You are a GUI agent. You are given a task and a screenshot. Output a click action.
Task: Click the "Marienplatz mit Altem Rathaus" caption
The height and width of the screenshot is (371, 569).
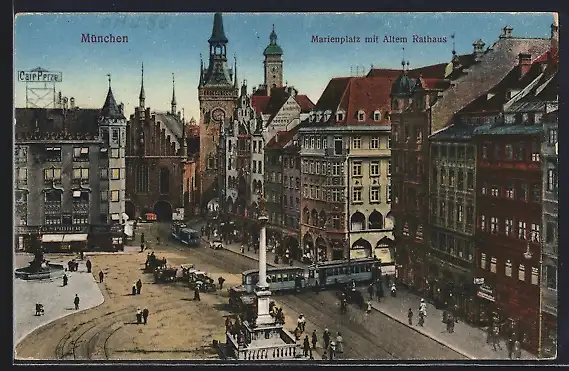click(379, 39)
